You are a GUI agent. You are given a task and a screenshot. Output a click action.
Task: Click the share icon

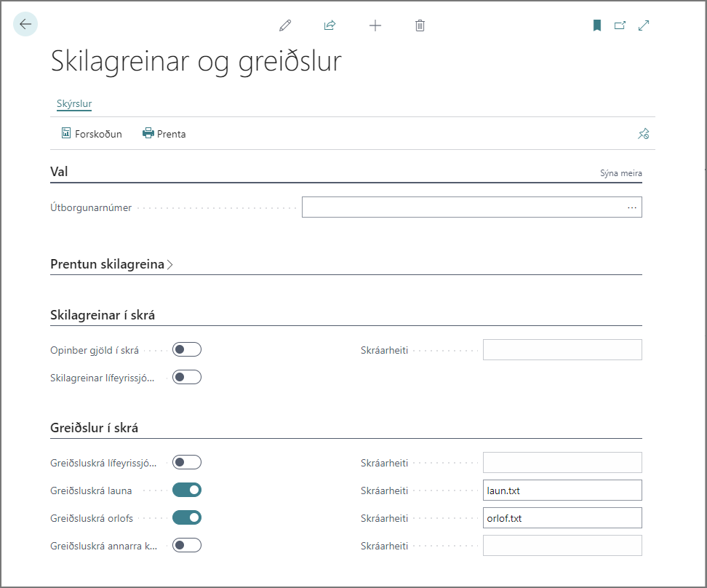tap(329, 25)
